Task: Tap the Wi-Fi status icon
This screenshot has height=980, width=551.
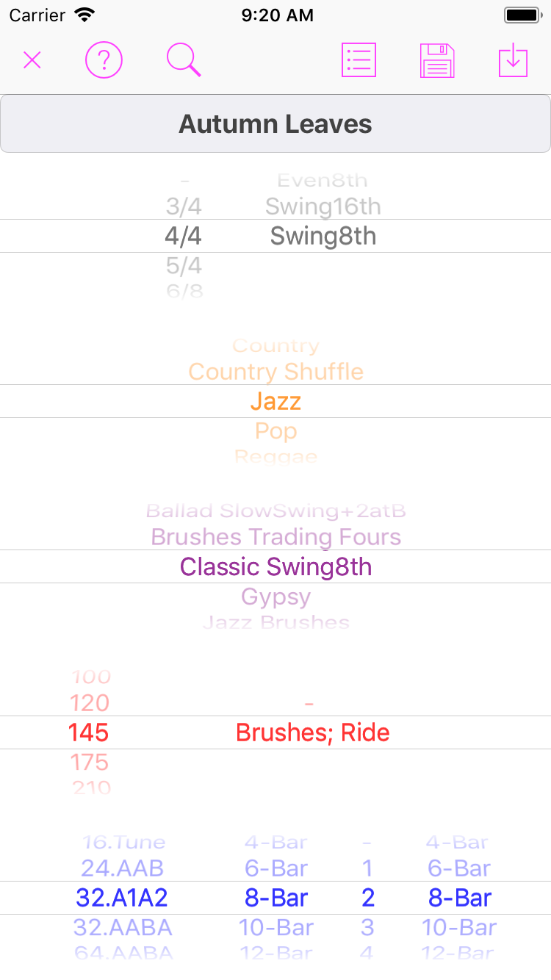Action: (x=85, y=15)
